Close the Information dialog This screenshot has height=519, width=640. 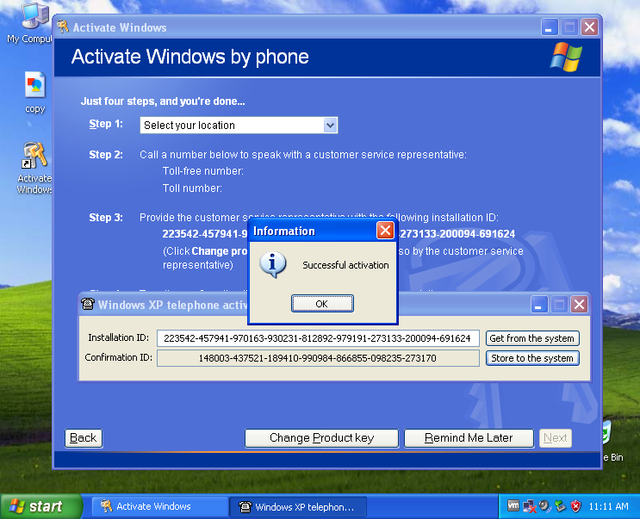[385, 231]
